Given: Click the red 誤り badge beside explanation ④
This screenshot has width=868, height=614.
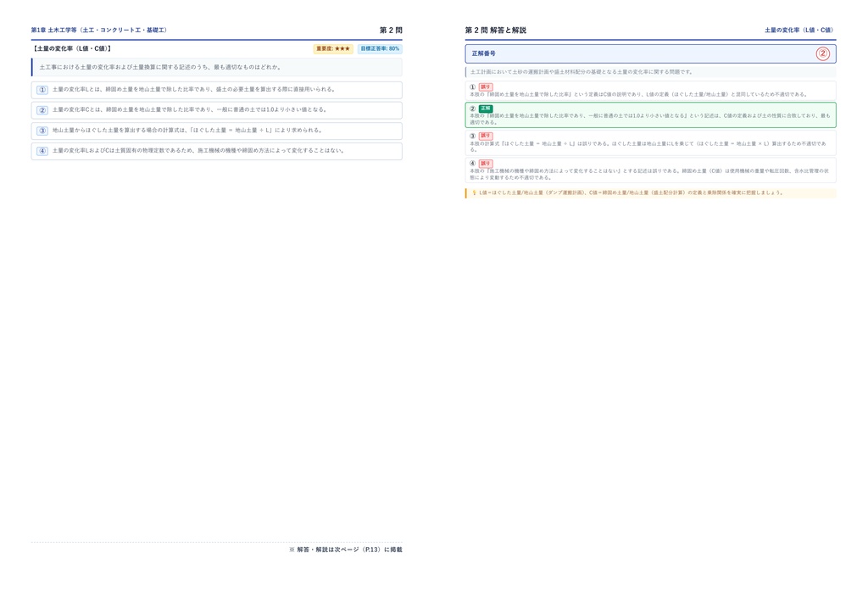Looking at the screenshot, I should 486,164.
